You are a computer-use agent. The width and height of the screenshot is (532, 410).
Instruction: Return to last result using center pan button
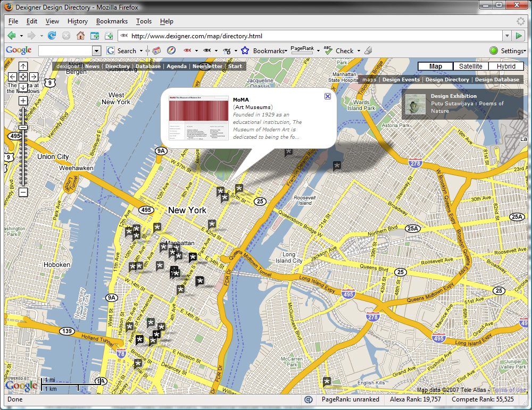point(23,77)
